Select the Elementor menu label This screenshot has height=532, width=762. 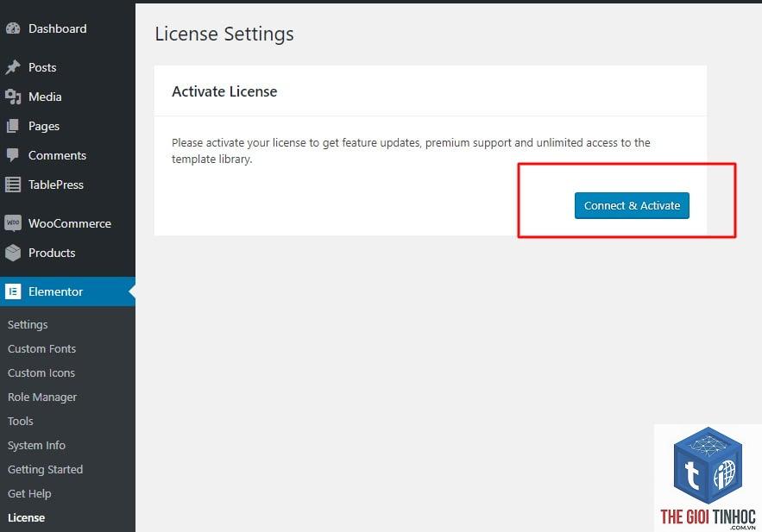coord(55,291)
